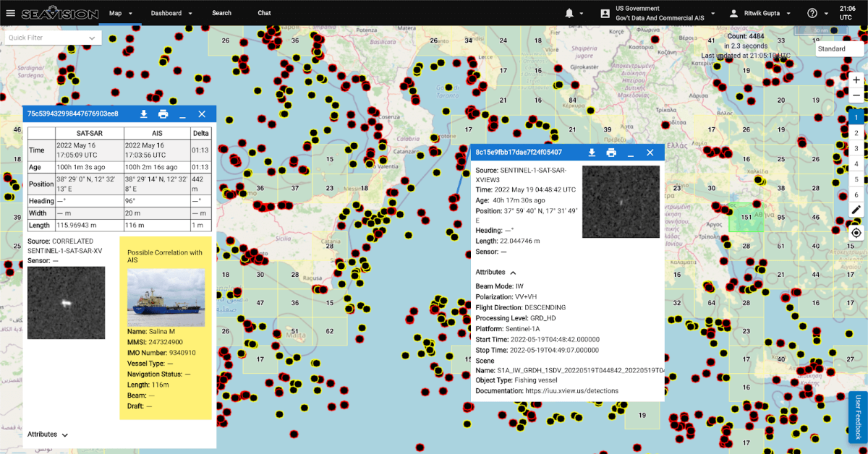Switch to map layer preset 3
Screen dimensions: 868x454
pyautogui.click(x=856, y=148)
